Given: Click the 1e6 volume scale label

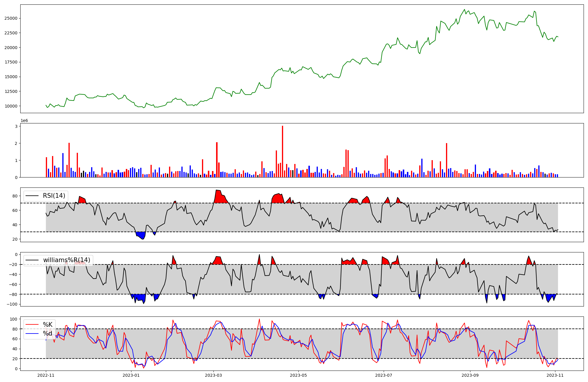Looking at the screenshot, I should click(x=24, y=120).
